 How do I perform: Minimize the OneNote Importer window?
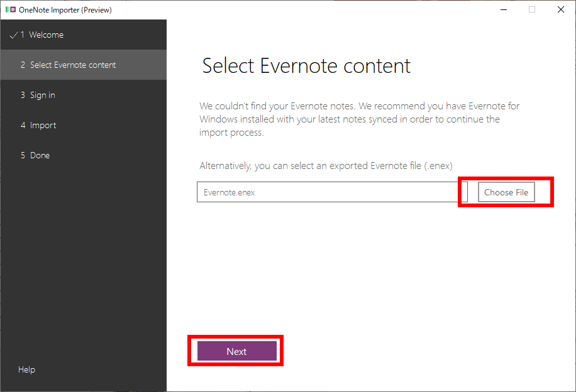coord(504,9)
